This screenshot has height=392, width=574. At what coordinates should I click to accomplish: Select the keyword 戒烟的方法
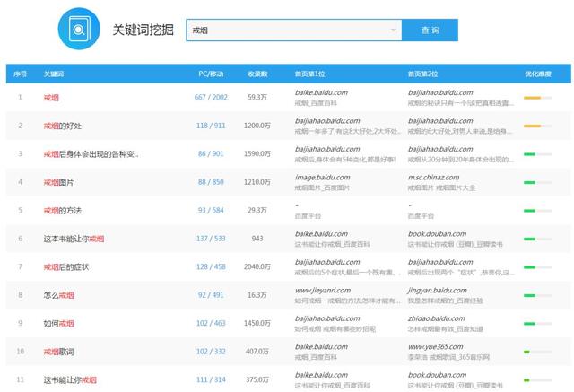(x=62, y=211)
